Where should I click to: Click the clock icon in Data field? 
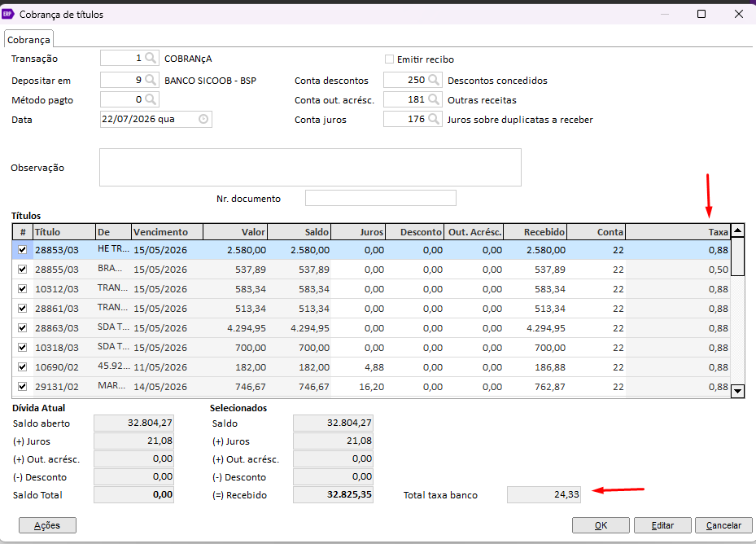pos(203,119)
